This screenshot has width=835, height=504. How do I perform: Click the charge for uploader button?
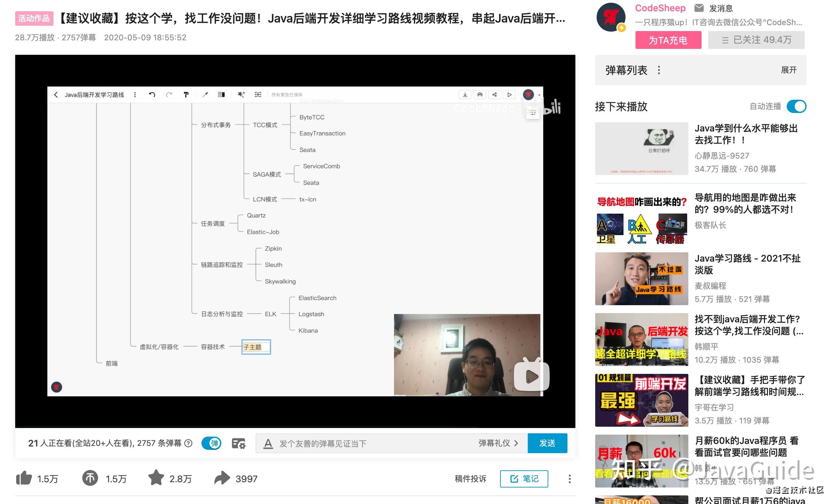[668, 40]
